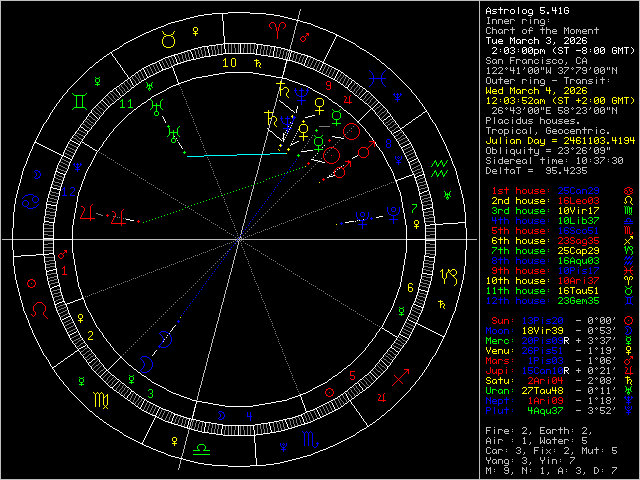Click the Taurus sign glyph on the wheel
The width and height of the screenshot is (640, 480).
click(169, 41)
